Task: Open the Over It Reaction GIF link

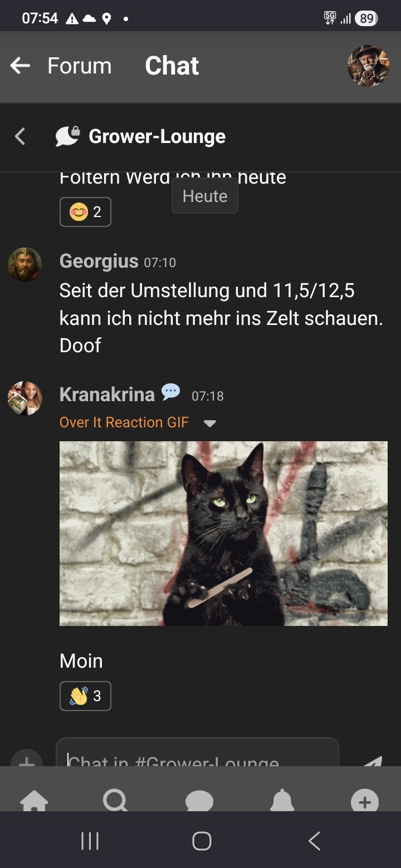Action: [x=124, y=422]
